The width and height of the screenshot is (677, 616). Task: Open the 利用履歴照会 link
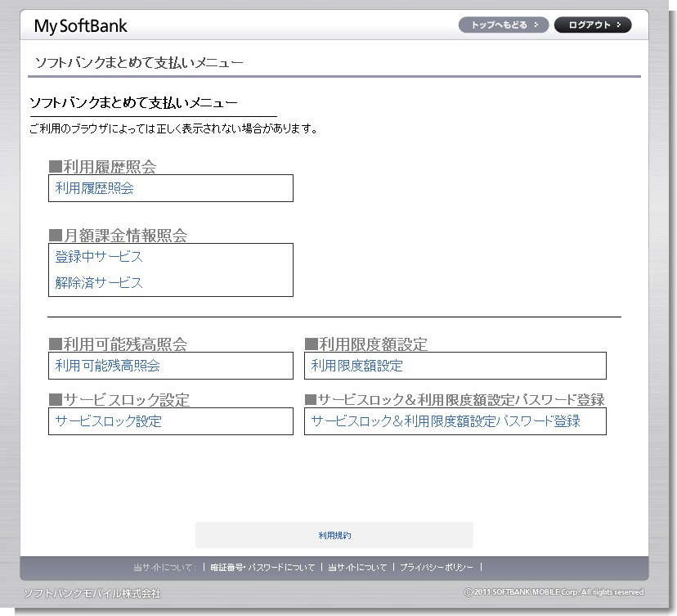(x=95, y=188)
